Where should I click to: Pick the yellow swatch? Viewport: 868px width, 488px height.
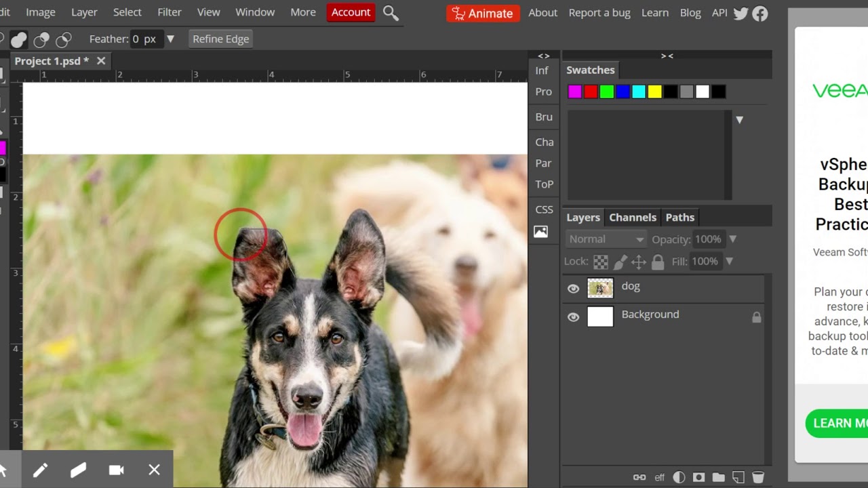tap(654, 91)
